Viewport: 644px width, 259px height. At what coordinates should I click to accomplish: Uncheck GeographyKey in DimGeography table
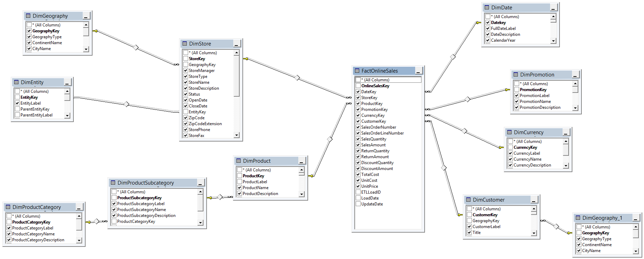pos(29,31)
